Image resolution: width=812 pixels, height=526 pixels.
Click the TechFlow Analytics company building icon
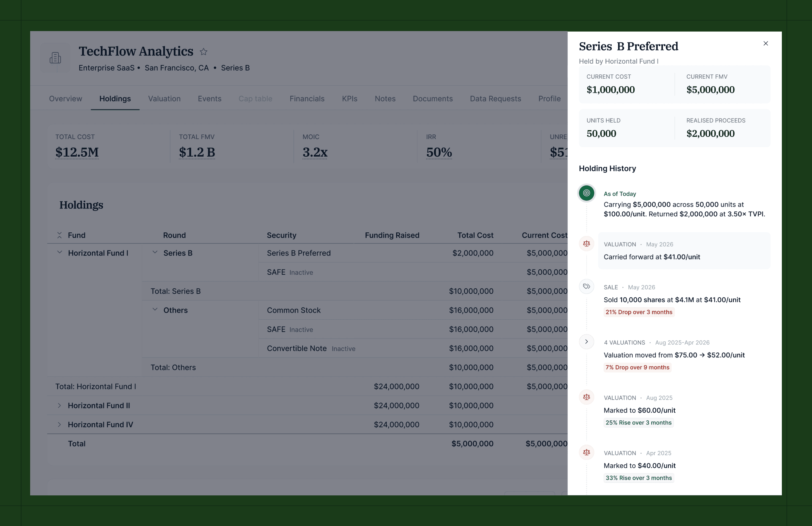tap(55, 58)
